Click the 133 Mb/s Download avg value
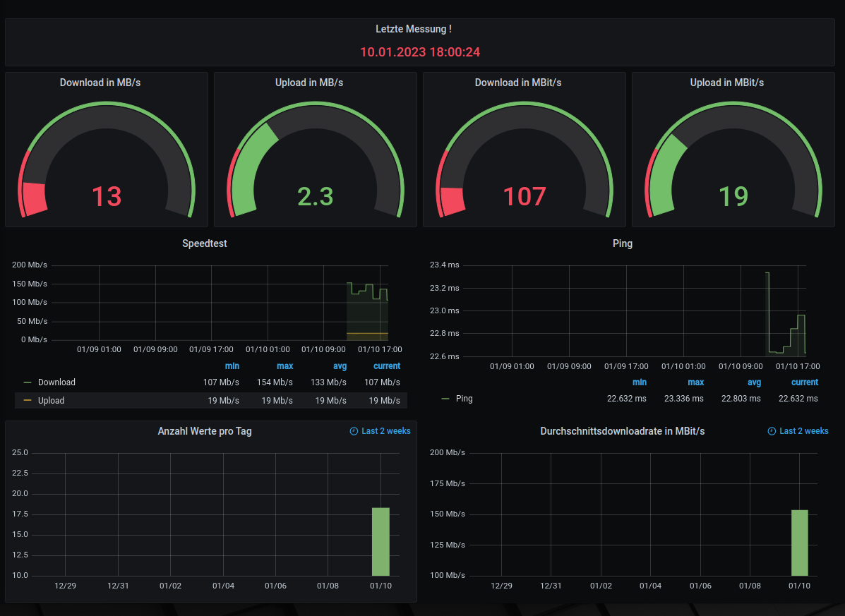This screenshot has height=616, width=845. click(329, 382)
